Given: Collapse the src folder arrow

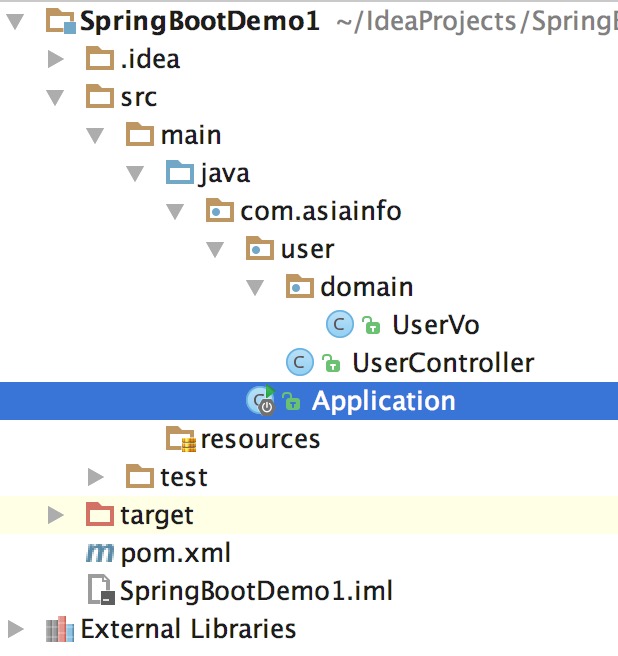Looking at the screenshot, I should 55,98.
